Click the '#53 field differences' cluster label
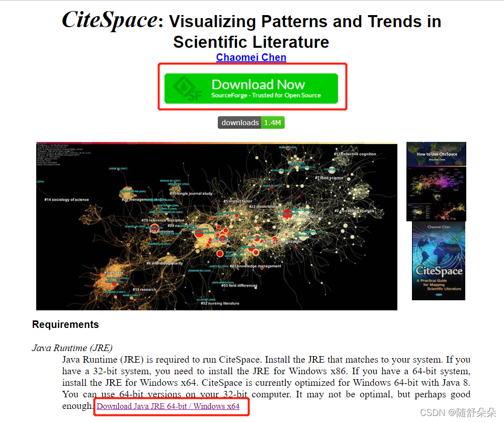Viewport: 504px width, 422px height. [239, 285]
